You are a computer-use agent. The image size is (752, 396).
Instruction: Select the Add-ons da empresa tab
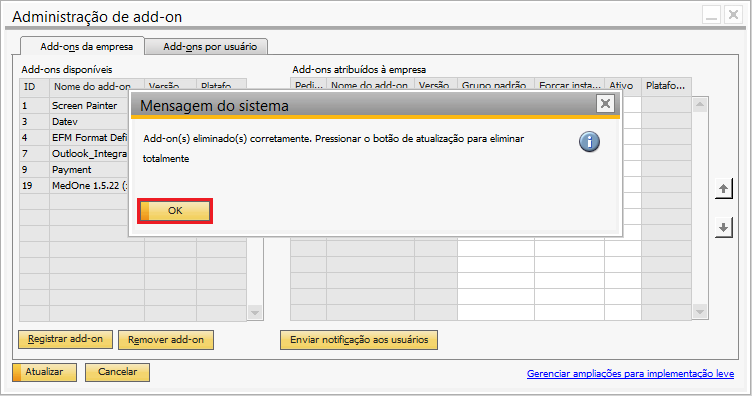(82, 47)
